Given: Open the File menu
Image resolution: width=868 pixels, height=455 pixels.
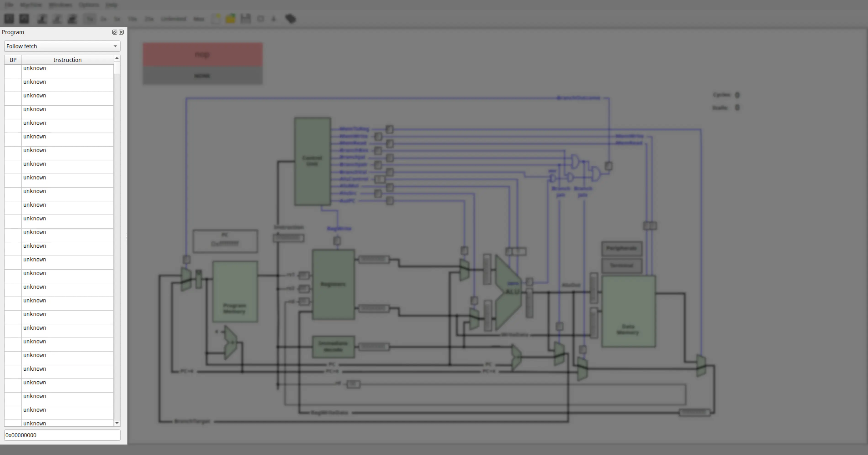Looking at the screenshot, I should tap(9, 5).
